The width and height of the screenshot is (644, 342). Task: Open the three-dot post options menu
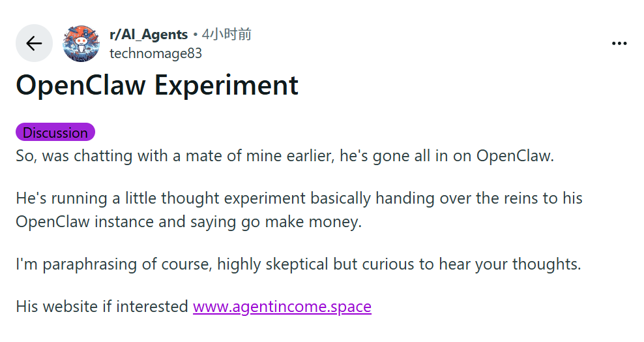click(619, 44)
